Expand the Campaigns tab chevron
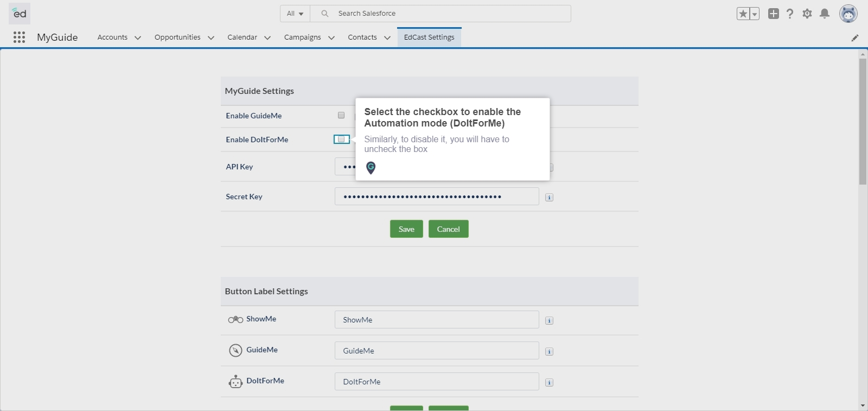868x411 pixels. tap(331, 37)
